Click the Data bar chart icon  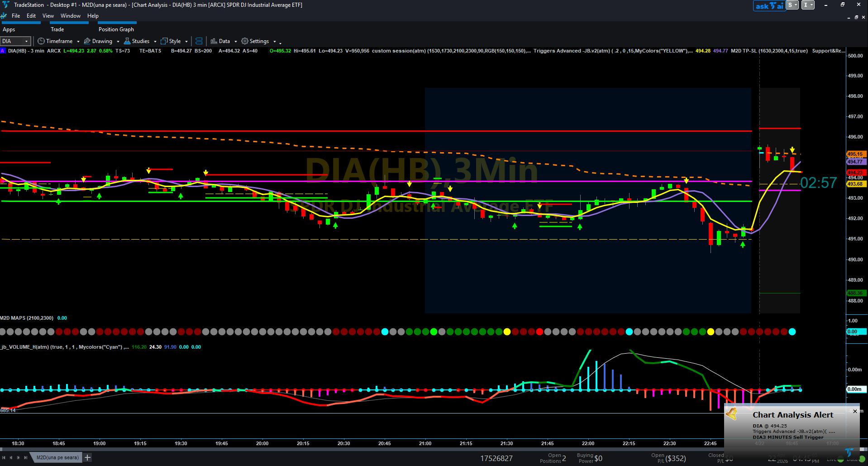[214, 41]
